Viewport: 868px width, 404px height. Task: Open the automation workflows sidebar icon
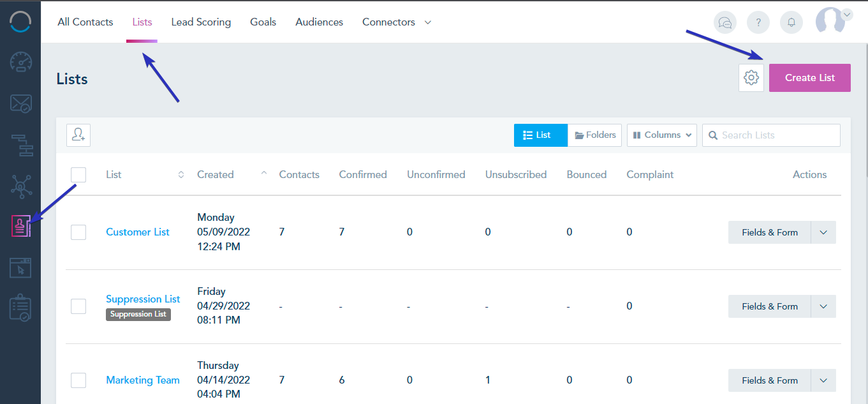pos(20,146)
